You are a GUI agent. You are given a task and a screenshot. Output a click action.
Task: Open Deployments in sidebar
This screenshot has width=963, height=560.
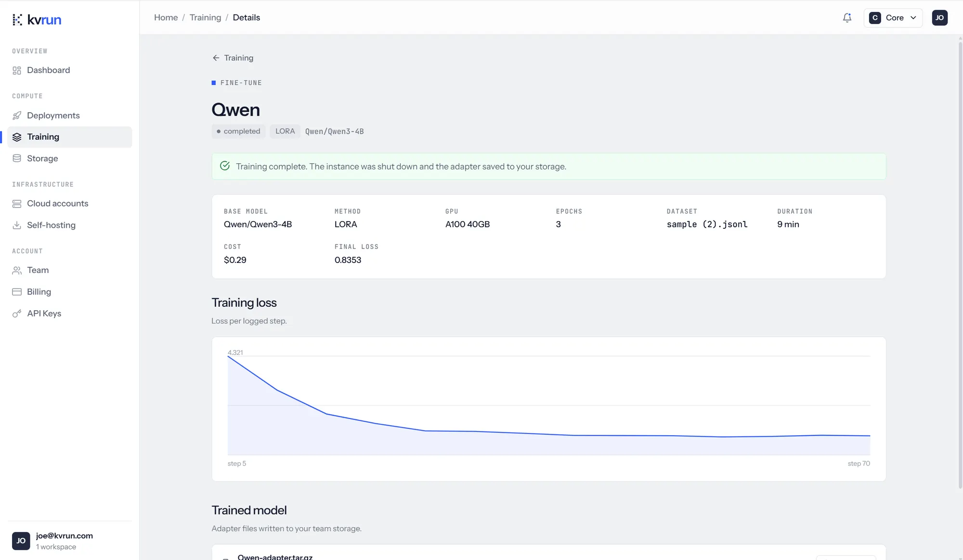pos(70,116)
